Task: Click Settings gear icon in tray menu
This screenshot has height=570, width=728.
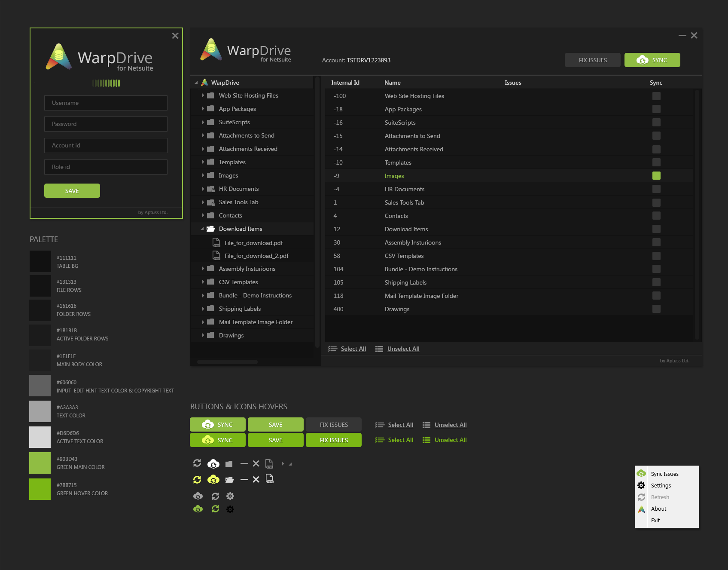Action: pyautogui.click(x=641, y=485)
